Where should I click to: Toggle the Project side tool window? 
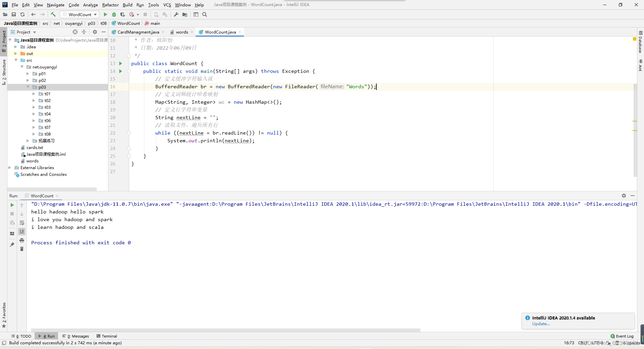click(x=4, y=41)
